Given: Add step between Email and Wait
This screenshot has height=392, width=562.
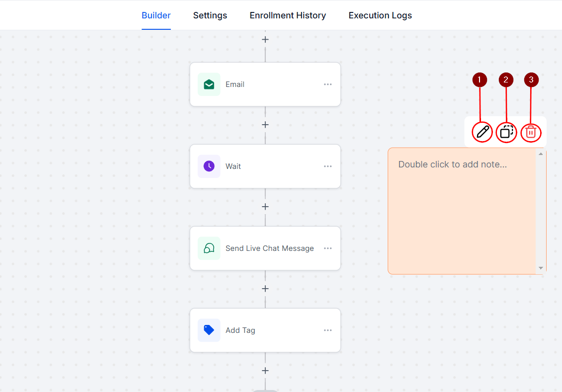Looking at the screenshot, I should point(265,125).
